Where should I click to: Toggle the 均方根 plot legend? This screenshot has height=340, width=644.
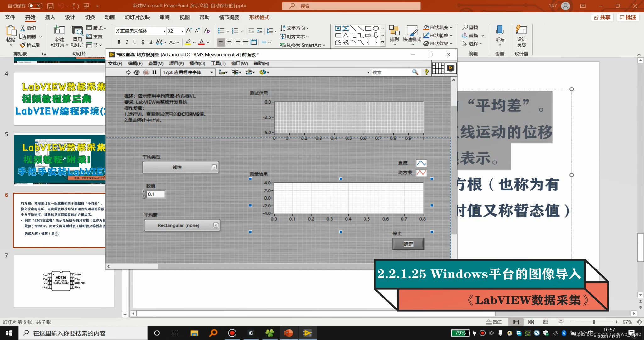[x=421, y=173]
